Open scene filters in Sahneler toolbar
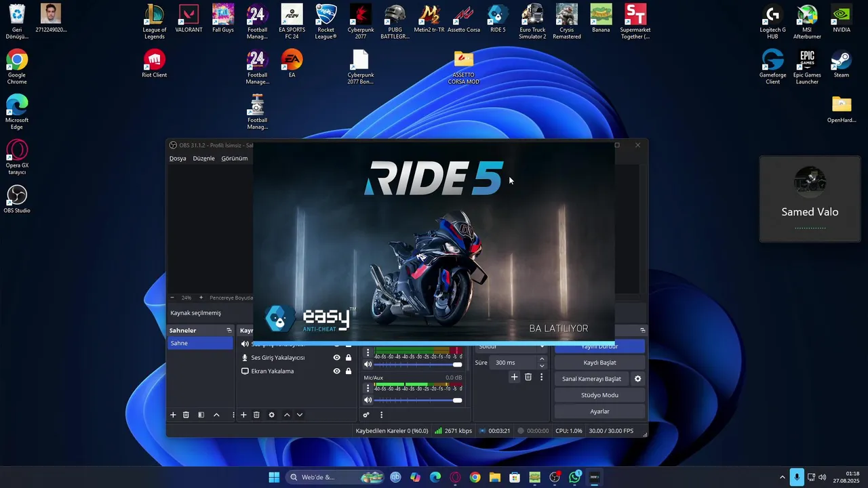Image resolution: width=868 pixels, height=488 pixels. pos(201,415)
